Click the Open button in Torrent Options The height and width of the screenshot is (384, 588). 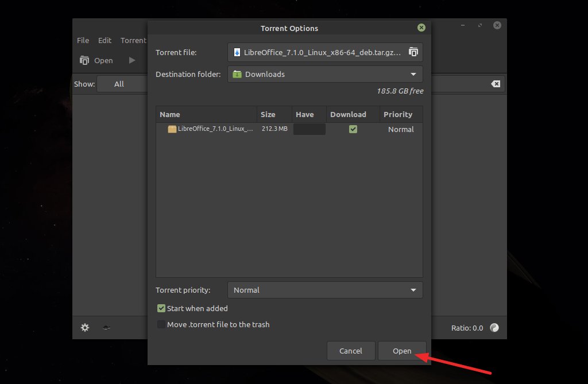(x=402, y=351)
